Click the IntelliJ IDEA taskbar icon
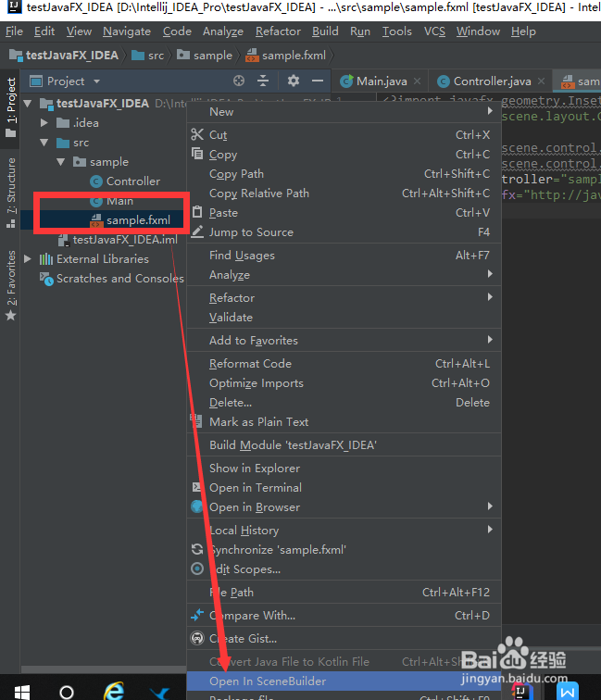601x700 pixels. click(x=521, y=691)
